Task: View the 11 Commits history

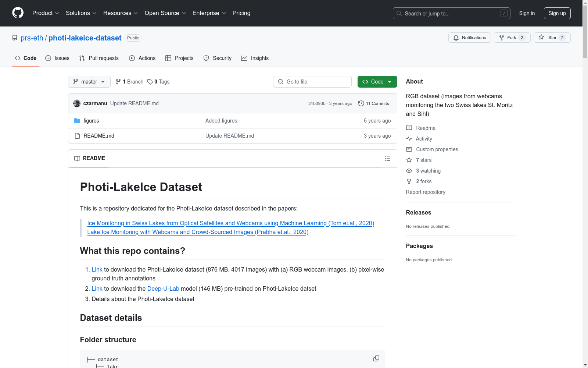Action: [x=373, y=103]
